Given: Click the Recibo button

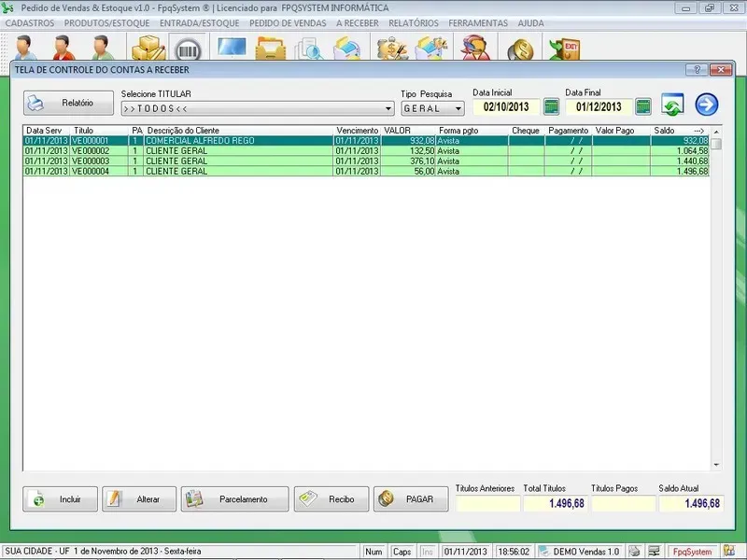Looking at the screenshot, I should pos(331,499).
